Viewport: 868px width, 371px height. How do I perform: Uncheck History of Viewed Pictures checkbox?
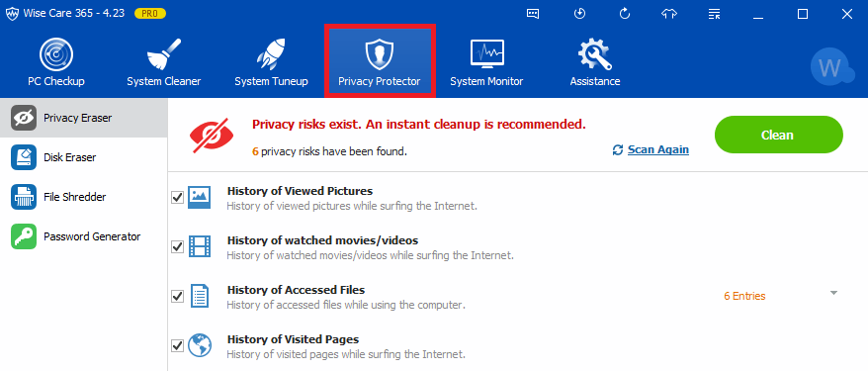pyautogui.click(x=177, y=198)
